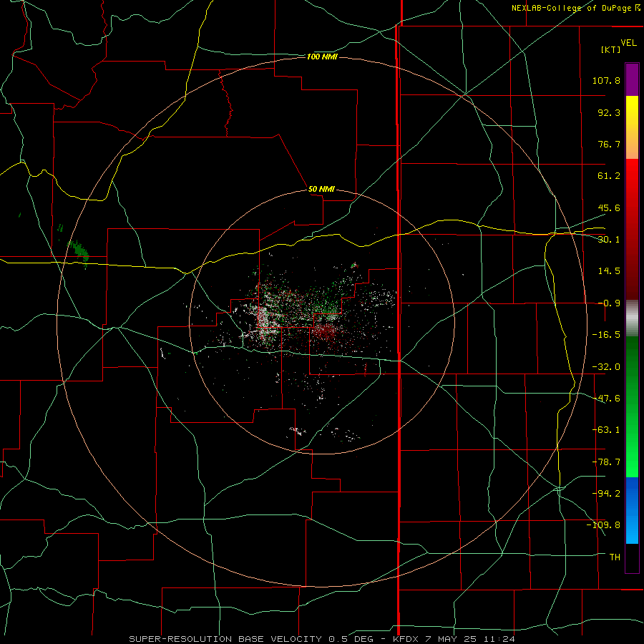Click the -78.7 velocity scale value
Viewport: 644px width, 644px height.
point(606,462)
